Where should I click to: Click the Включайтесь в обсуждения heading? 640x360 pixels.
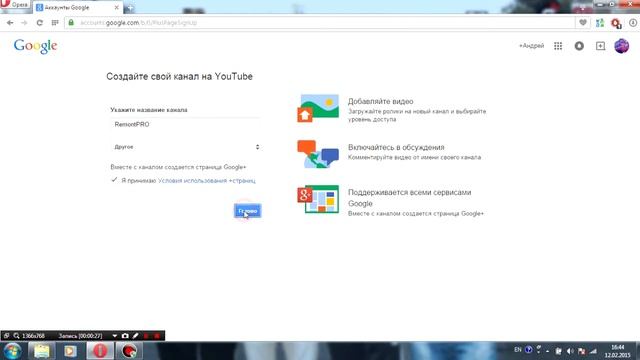point(396,147)
